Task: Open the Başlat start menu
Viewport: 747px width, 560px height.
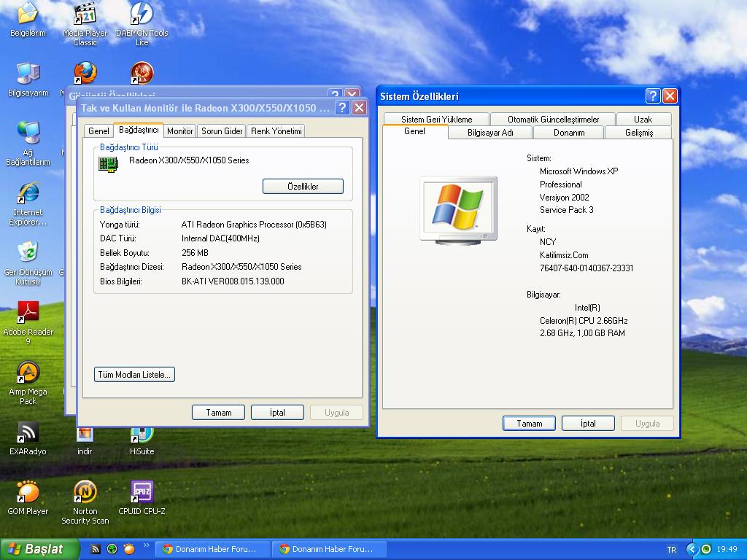Action: coord(40,549)
